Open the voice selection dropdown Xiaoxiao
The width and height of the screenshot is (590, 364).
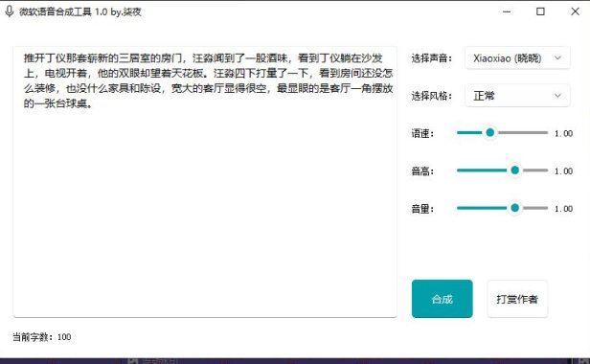517,58
